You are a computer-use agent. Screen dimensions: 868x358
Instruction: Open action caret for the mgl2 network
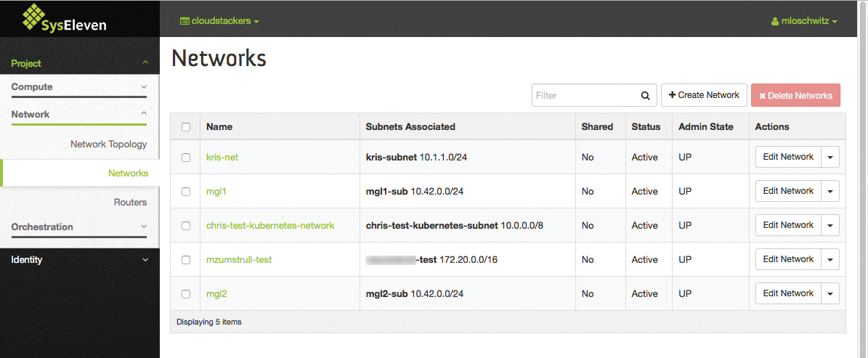(830, 293)
